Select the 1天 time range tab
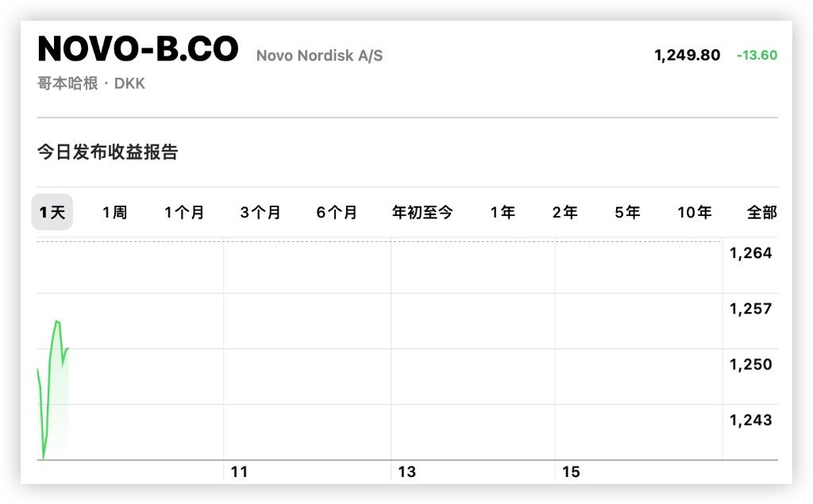 (x=52, y=212)
